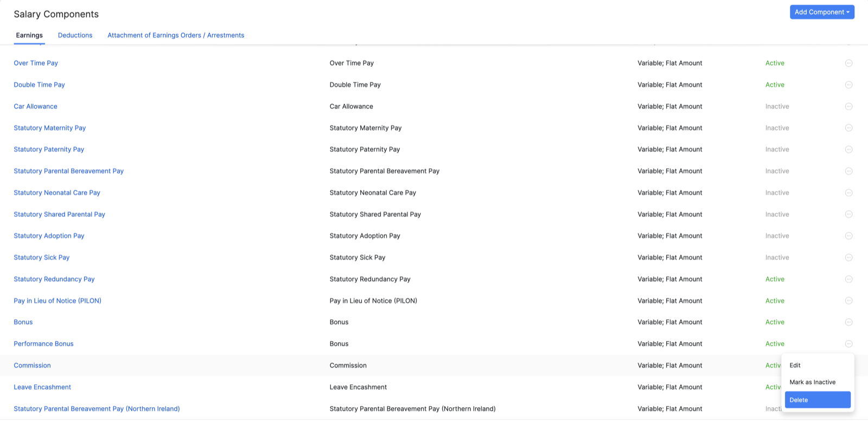The width and height of the screenshot is (868, 423).
Task: Open the ellipsis menu for Double Time Pay
Action: tap(848, 85)
